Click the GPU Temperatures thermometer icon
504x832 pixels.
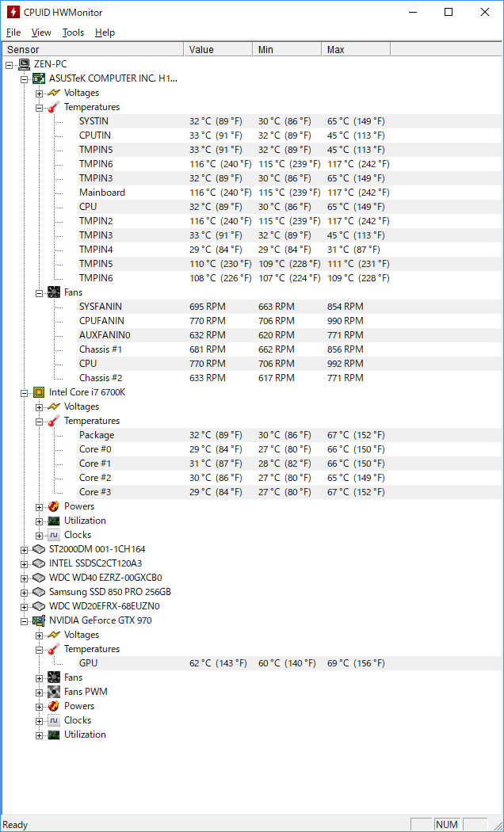54,649
